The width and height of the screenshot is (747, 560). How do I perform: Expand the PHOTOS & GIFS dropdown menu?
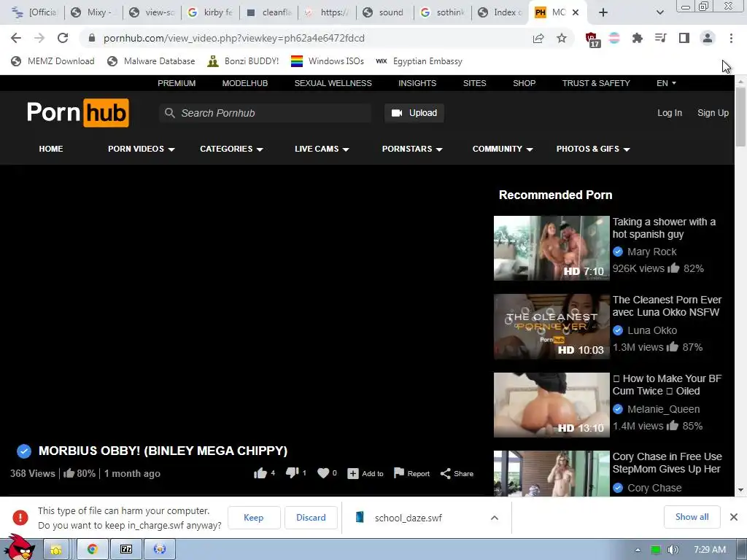[592, 149]
